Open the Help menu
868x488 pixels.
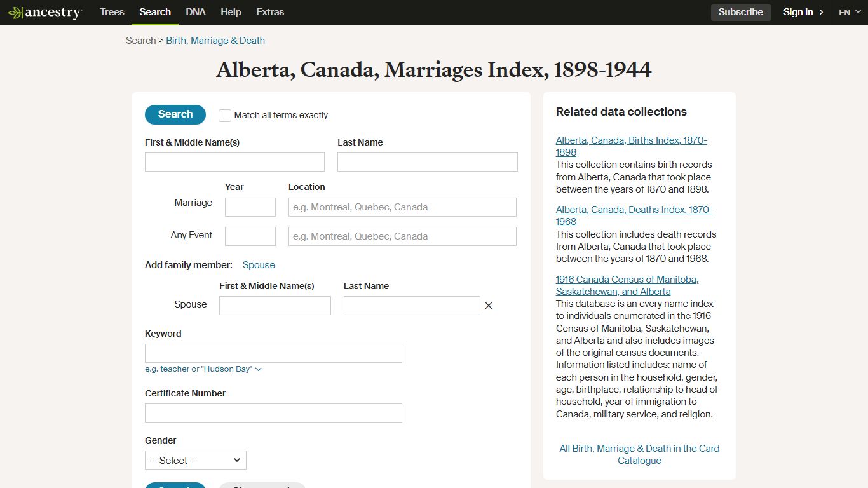click(231, 12)
